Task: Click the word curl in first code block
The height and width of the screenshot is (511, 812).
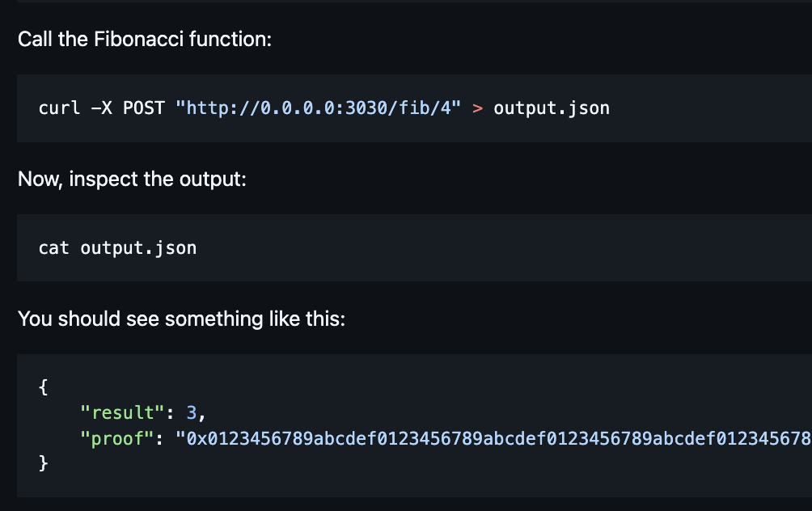Action: 59,108
